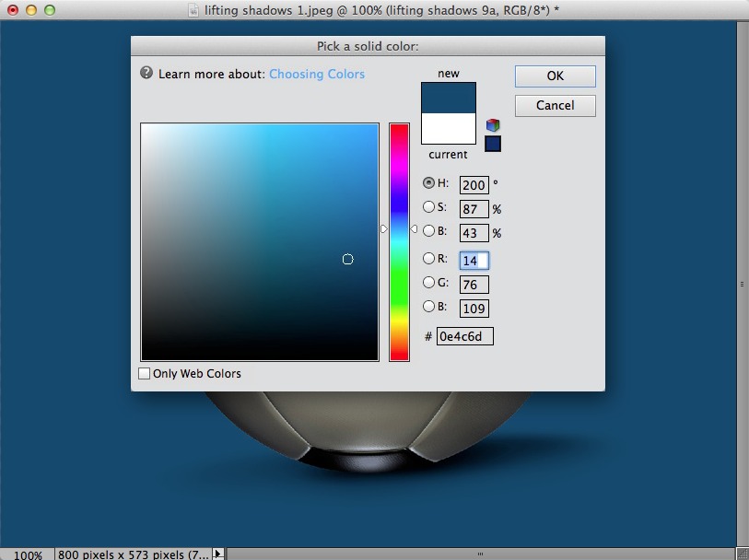
Task: Click the web-safe color cube icon
Action: pyautogui.click(x=494, y=125)
